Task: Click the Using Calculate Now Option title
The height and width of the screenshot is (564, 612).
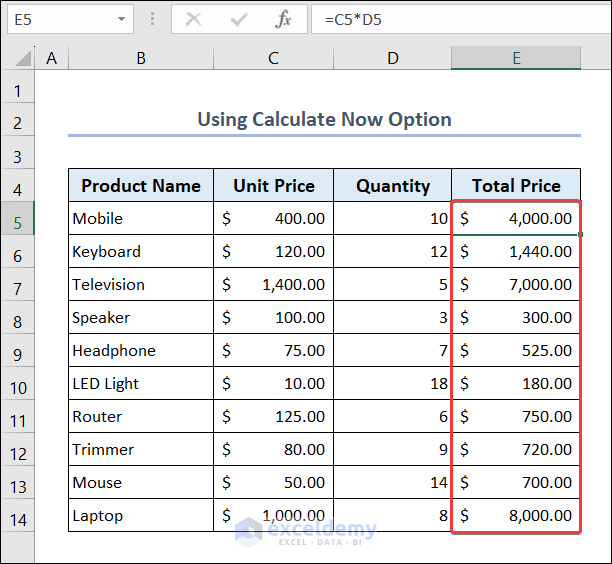Action: point(324,119)
